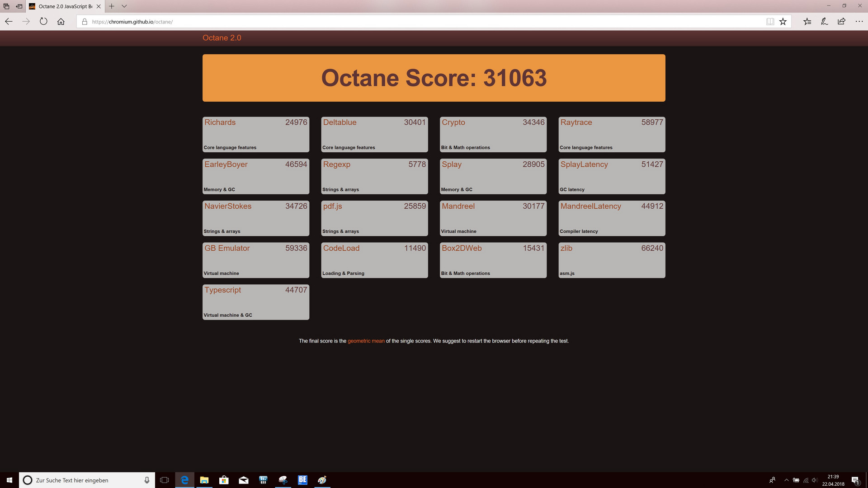Screen dimensions: 868x488
Task: Reload the Octane page
Action: [43, 21]
